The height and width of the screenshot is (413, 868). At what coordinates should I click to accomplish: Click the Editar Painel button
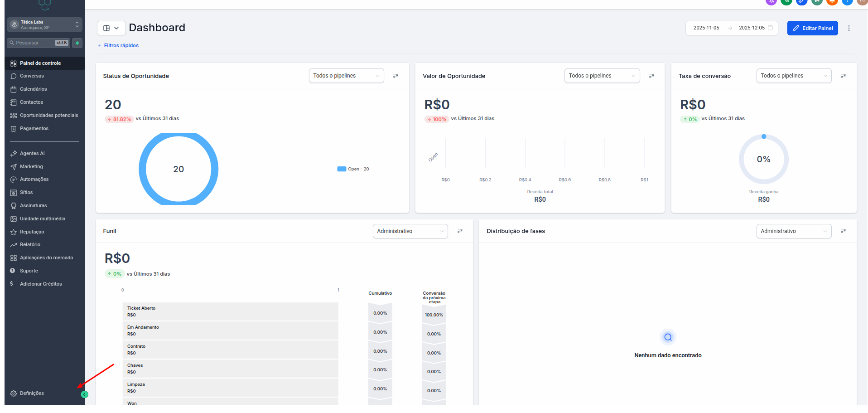coord(813,28)
